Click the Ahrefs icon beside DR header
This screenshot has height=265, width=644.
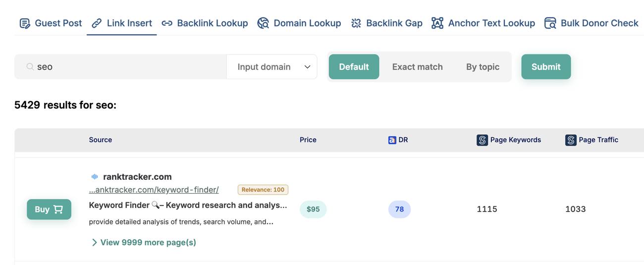coord(392,140)
